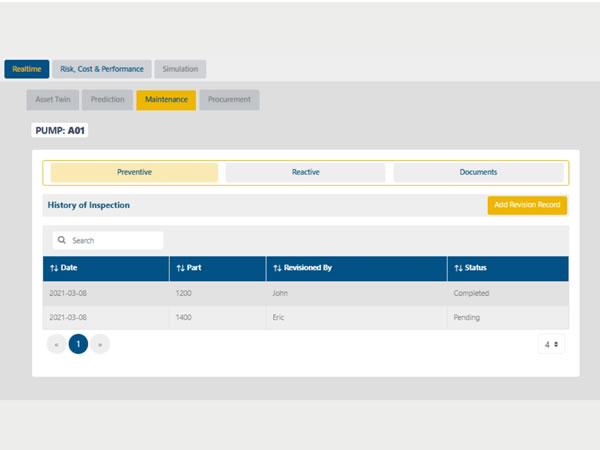Click the Status column header label
This screenshot has height=450, width=600.
(476, 268)
